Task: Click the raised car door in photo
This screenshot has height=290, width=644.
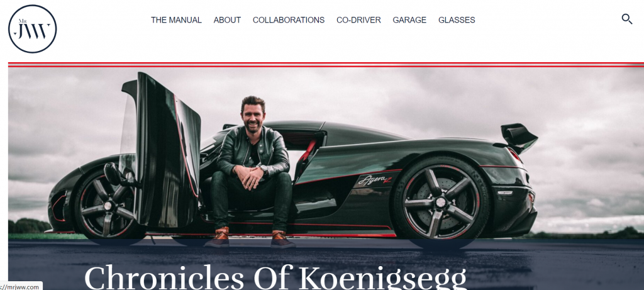Action: pos(161,150)
